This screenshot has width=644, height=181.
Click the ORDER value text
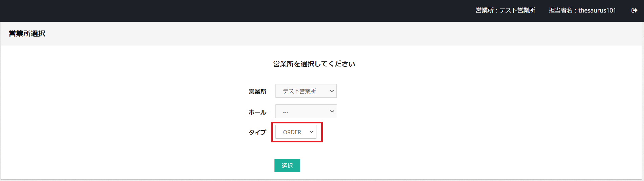pos(292,132)
